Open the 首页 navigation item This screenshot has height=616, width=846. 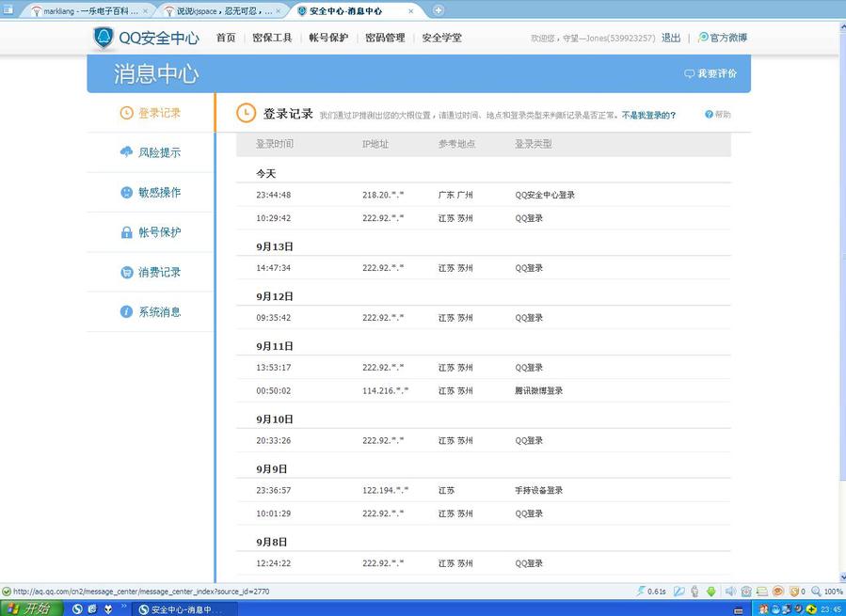coord(226,38)
